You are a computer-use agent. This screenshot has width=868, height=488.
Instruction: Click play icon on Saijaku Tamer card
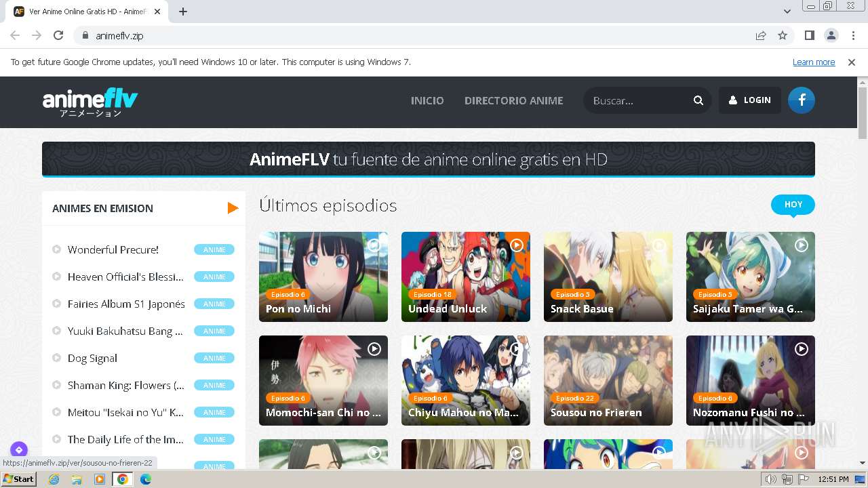tap(802, 245)
